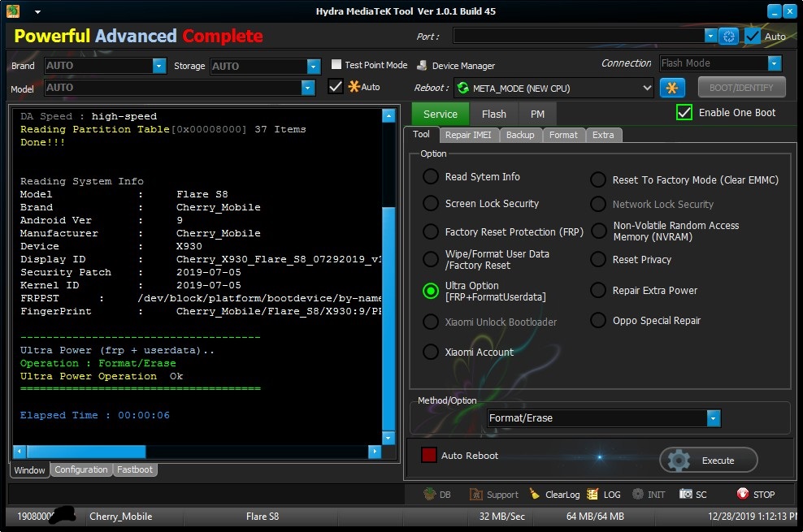This screenshot has height=532, width=803.
Task: Switch to Fastboot tab
Action: point(135,469)
